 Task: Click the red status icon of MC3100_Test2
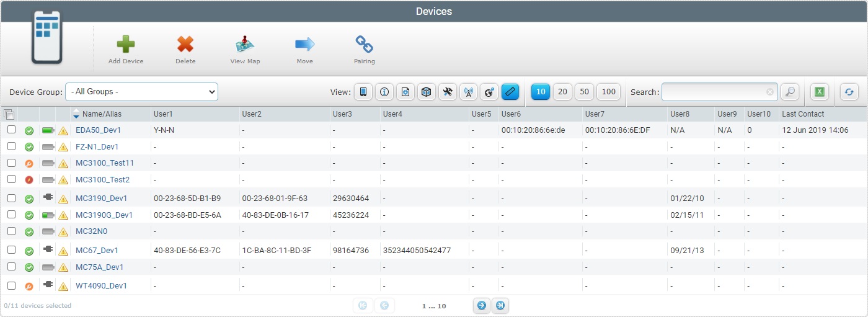click(x=29, y=180)
